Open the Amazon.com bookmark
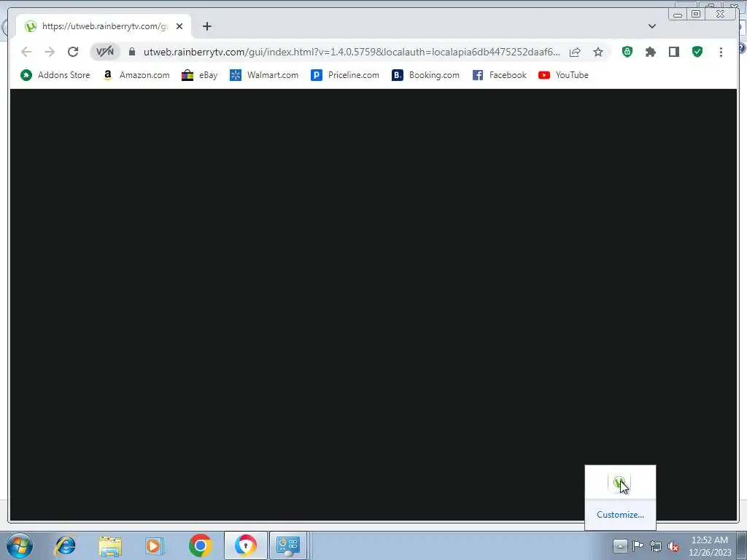 tap(136, 75)
